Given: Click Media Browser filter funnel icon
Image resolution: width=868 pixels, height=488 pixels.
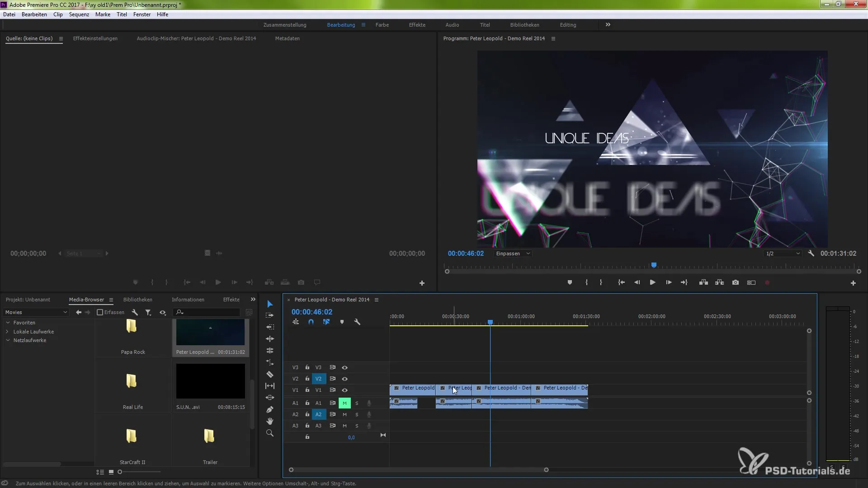Looking at the screenshot, I should (x=148, y=312).
